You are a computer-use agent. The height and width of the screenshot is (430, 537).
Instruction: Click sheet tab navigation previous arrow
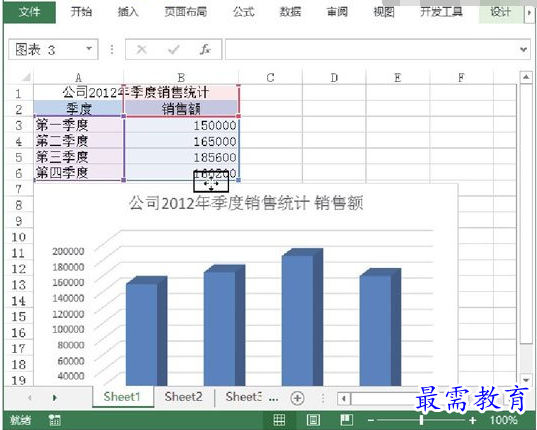(30, 397)
